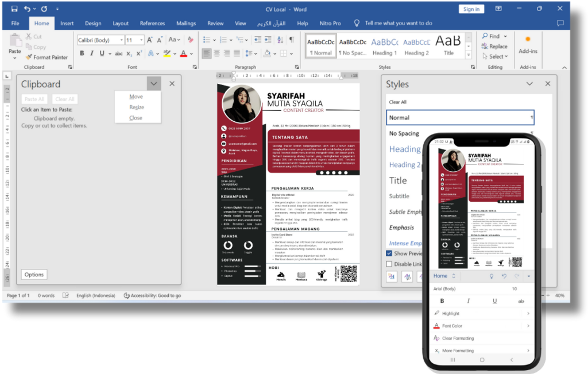Click Clear All in the Styles pane
This screenshot has height=377, width=588.
coord(398,102)
